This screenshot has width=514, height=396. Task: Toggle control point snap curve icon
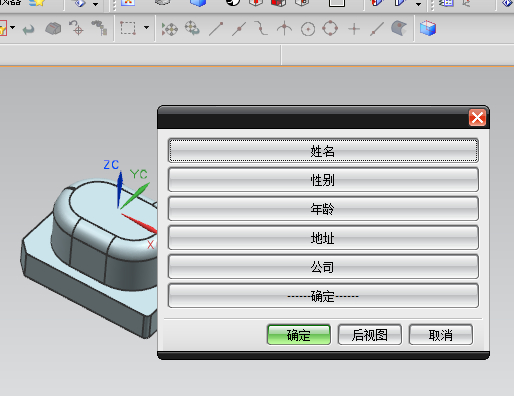coord(261,28)
